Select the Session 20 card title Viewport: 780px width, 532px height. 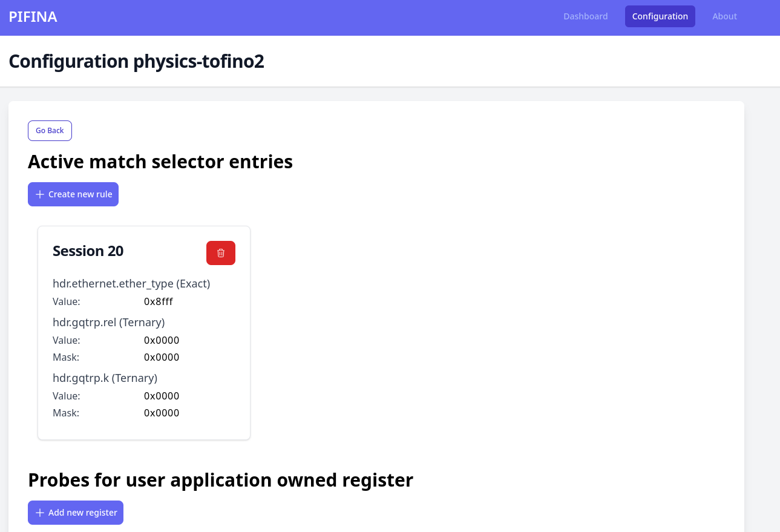click(88, 251)
